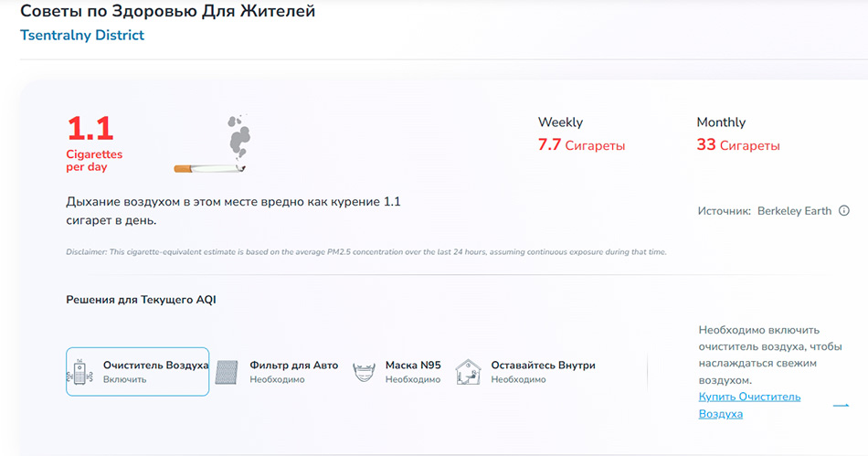Click the red 1.1 cigarettes figure
Image resolution: width=868 pixels, height=456 pixels.
90,129
